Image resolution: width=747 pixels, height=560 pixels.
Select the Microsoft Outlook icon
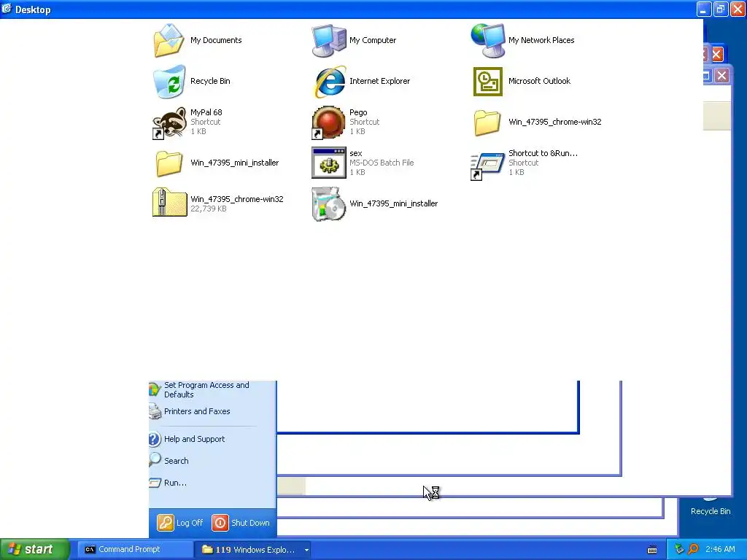tap(488, 82)
